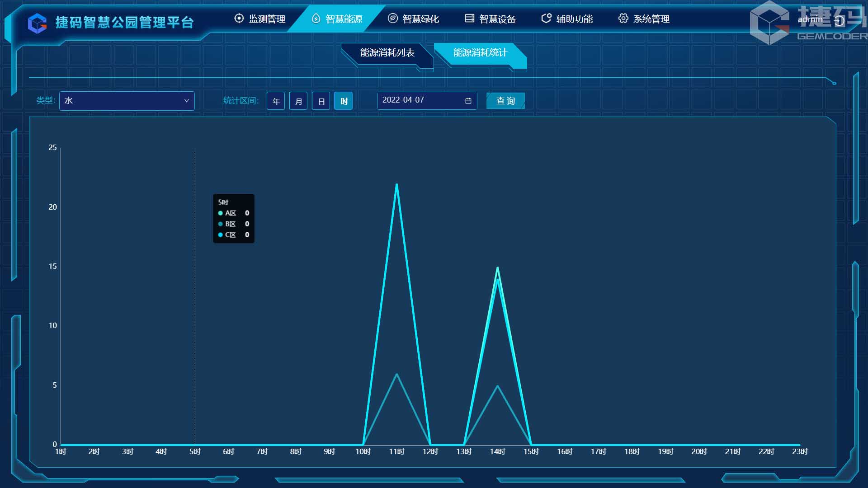Click the 11时 peak on chart line
Viewport: 868px width, 488px height.
[396, 184]
